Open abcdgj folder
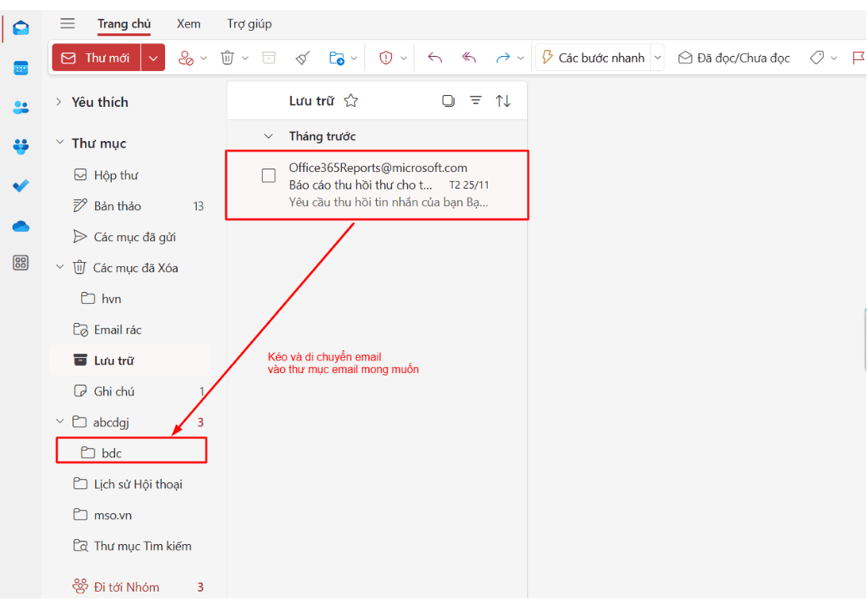Viewport: 868px width, 600px height. tap(131, 422)
